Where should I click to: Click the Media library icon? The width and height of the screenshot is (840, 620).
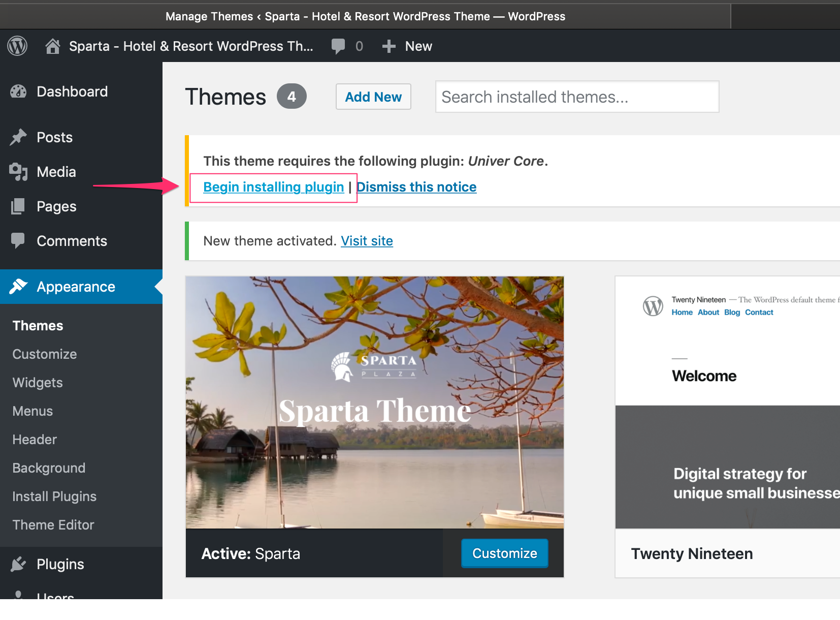coord(18,172)
